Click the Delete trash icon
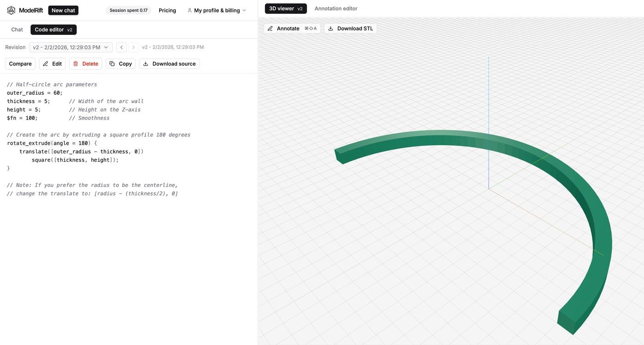This screenshot has height=345, width=644. tap(75, 63)
